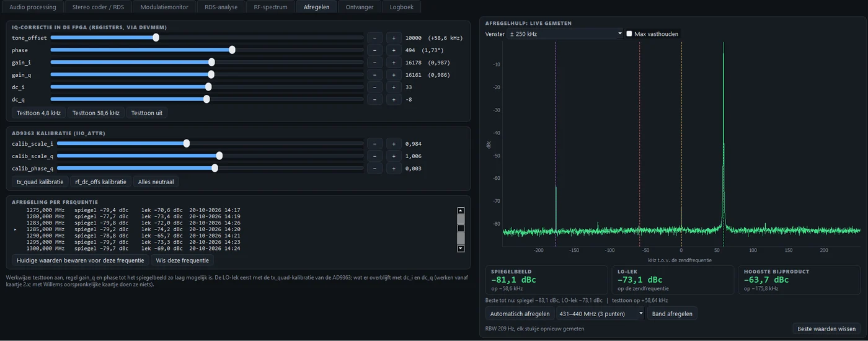Decrease calib_scale_i with minus button

click(374, 144)
